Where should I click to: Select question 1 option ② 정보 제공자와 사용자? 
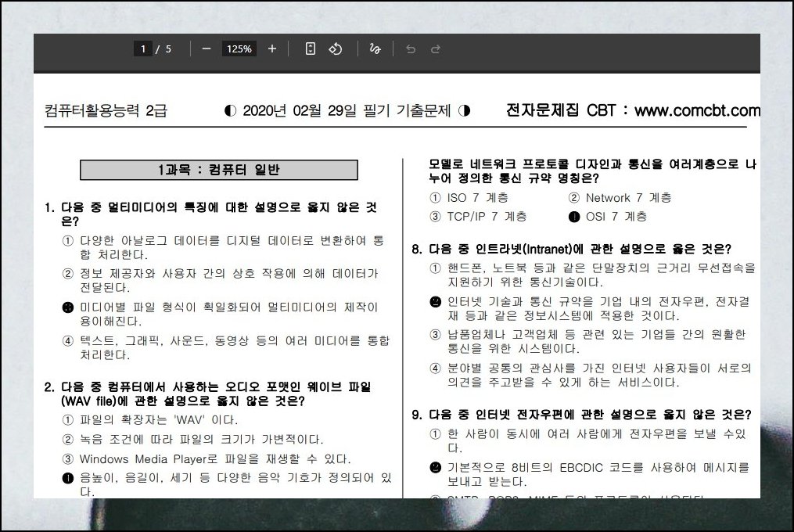[221, 280]
